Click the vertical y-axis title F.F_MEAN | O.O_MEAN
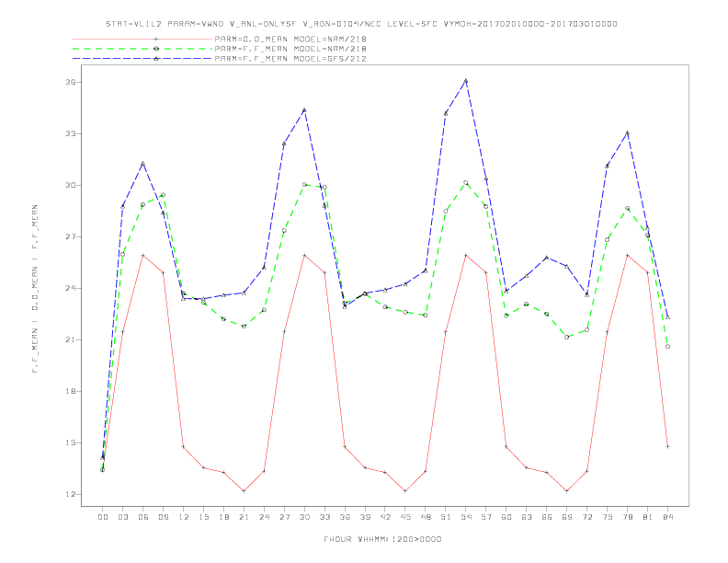The height and width of the screenshot is (563, 728). (x=35, y=289)
